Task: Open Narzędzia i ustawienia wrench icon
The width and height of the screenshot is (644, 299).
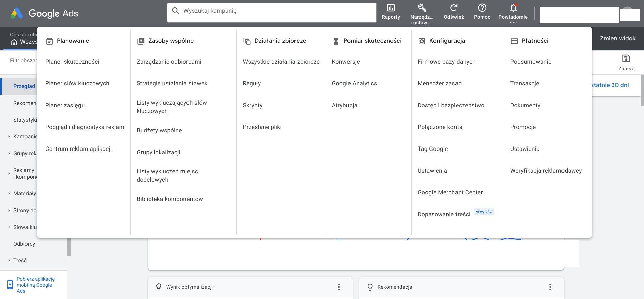Action: pos(422,8)
